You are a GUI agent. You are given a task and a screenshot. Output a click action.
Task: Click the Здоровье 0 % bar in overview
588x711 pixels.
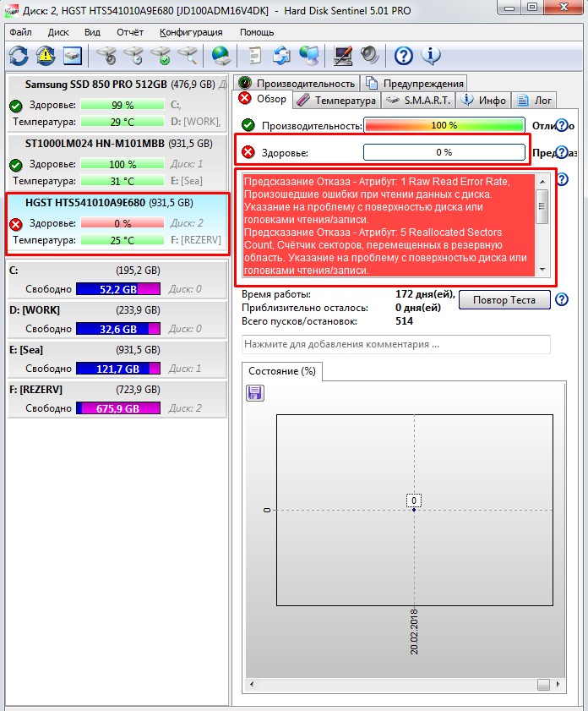coord(444,152)
